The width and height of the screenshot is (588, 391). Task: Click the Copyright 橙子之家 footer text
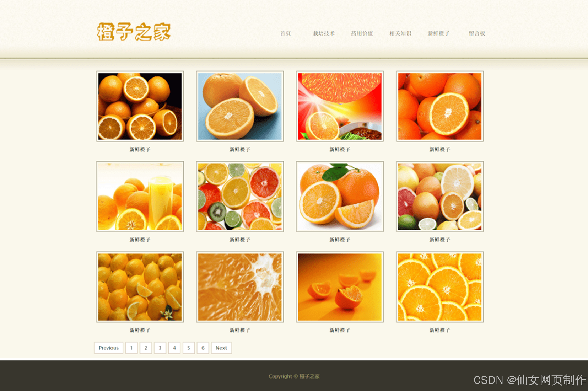(x=294, y=376)
